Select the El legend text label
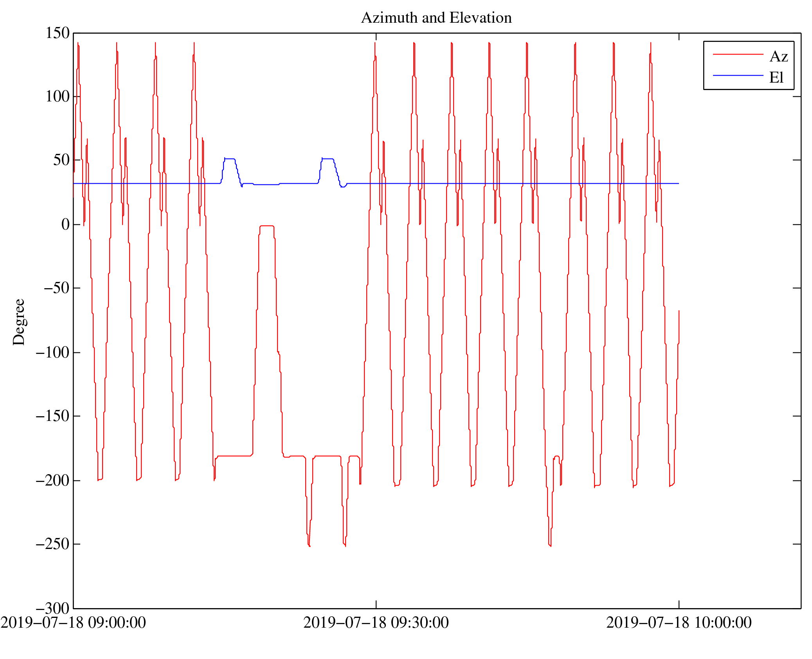The width and height of the screenshot is (812, 659). (x=776, y=78)
